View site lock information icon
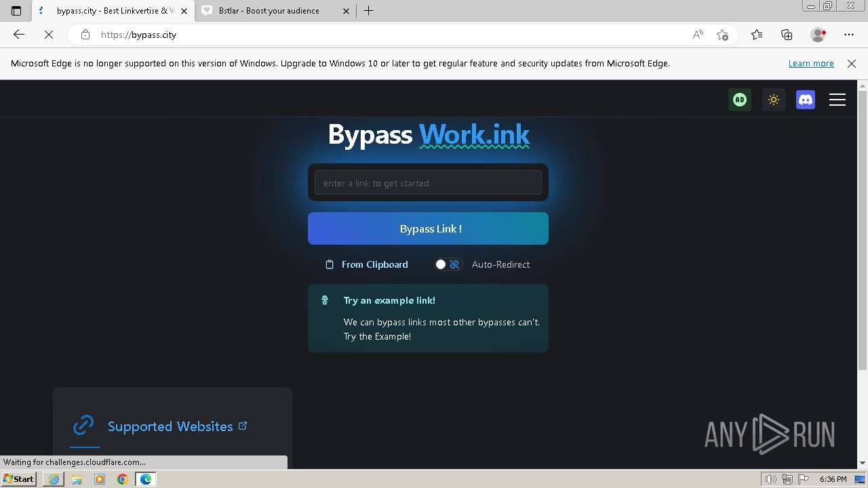The image size is (868, 488). (85, 35)
